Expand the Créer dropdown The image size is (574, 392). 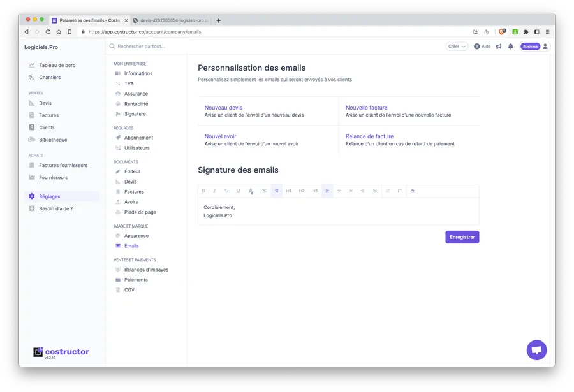click(x=457, y=47)
